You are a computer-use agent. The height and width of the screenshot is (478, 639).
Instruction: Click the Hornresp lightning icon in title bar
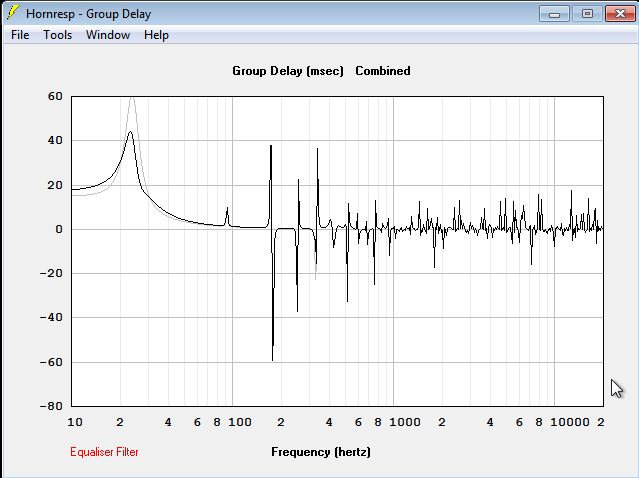(x=13, y=13)
